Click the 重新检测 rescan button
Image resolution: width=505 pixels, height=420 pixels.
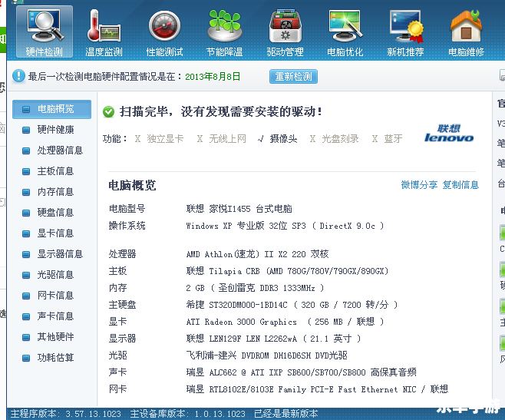[292, 77]
